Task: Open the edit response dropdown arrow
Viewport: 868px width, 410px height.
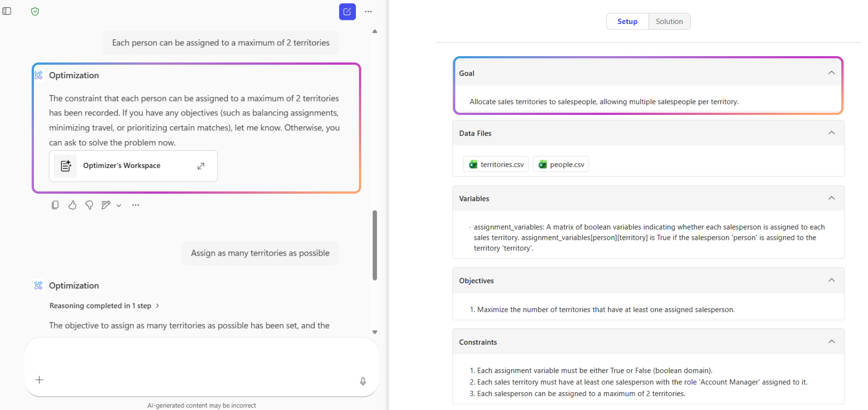Action: pos(119,205)
